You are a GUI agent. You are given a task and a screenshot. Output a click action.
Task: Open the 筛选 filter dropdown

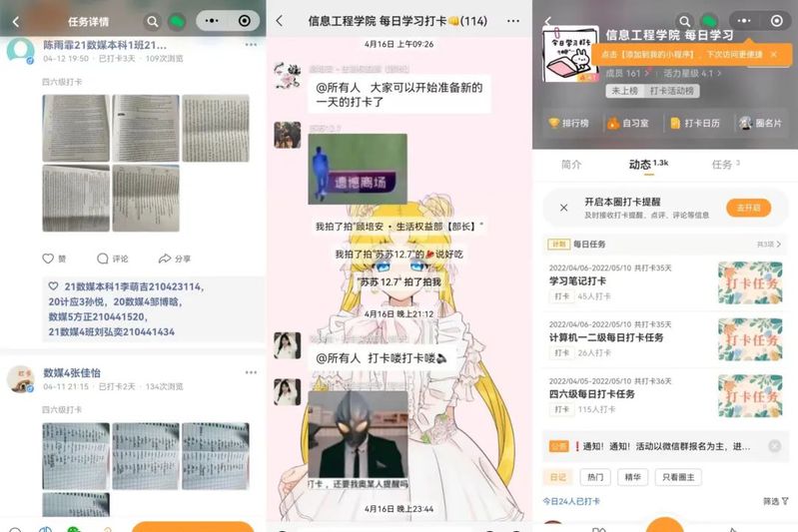click(x=774, y=501)
